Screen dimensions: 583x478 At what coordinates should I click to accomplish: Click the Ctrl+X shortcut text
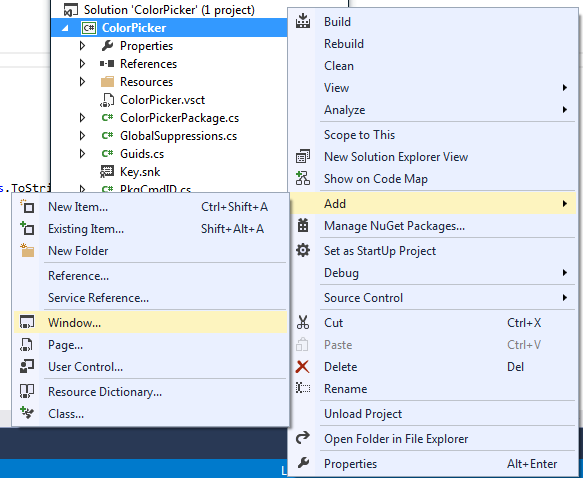pyautogui.click(x=524, y=323)
